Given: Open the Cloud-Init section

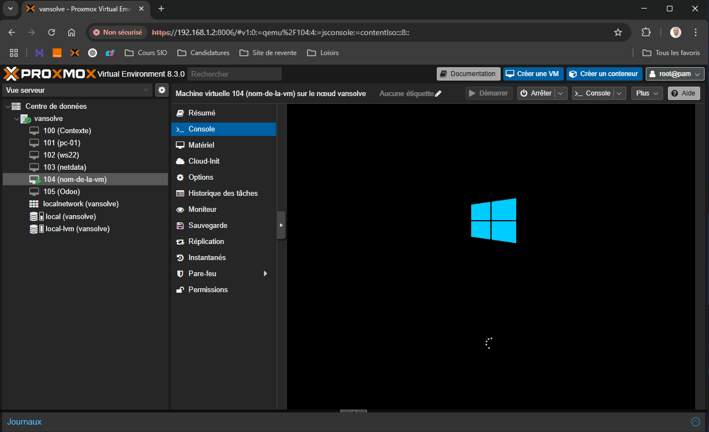Looking at the screenshot, I should [223, 161].
